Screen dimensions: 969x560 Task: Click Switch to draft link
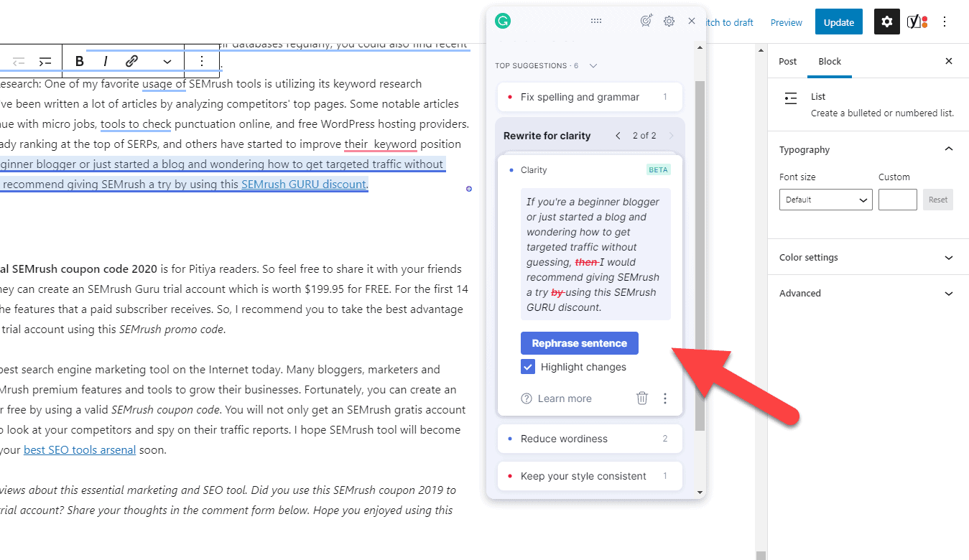[x=730, y=22]
